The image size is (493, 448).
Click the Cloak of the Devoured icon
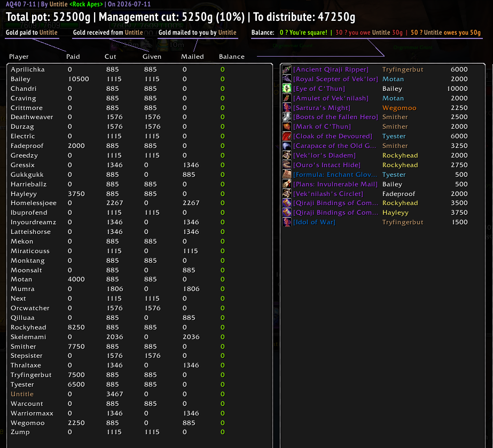click(286, 136)
